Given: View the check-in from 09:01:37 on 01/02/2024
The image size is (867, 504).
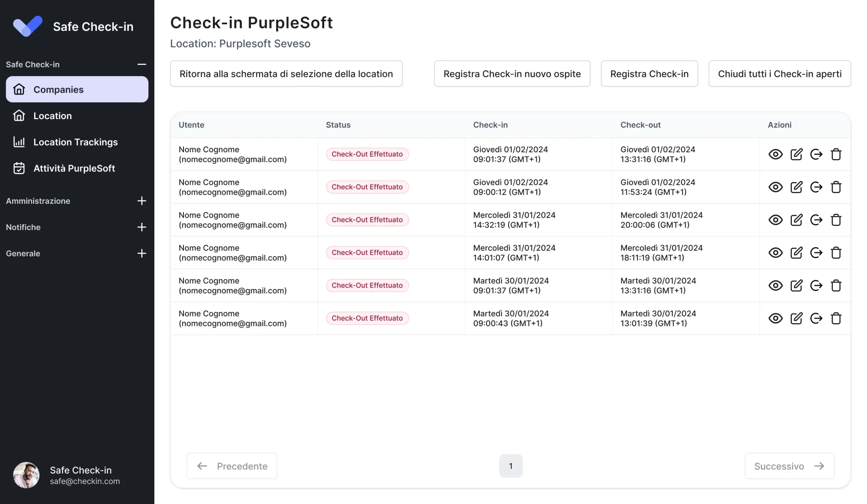Looking at the screenshot, I should tap(776, 154).
